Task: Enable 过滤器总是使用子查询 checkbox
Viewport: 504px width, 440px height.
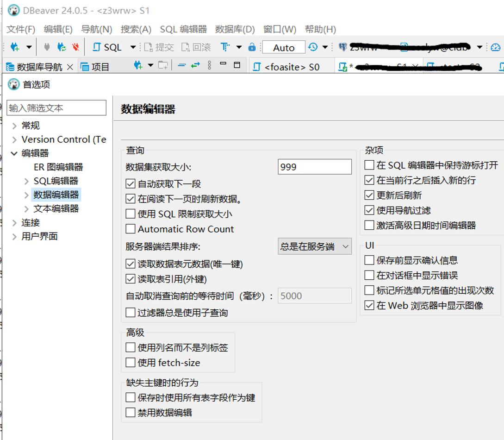Action: tap(130, 313)
